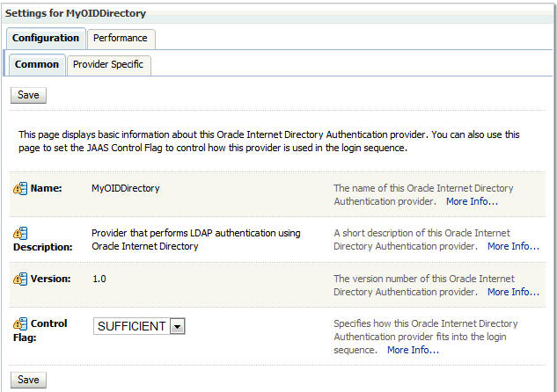Click the Settings for MyOIDDirectory heading
This screenshot has width=557, height=392.
[76, 13]
